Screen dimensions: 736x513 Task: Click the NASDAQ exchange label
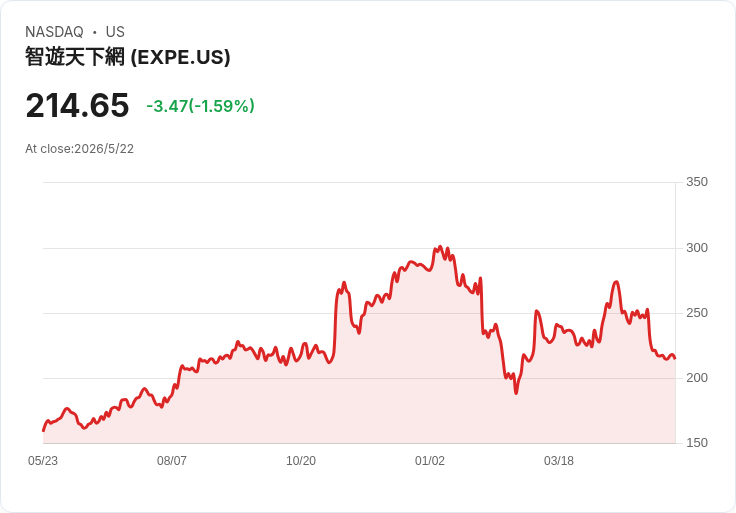click(54, 32)
